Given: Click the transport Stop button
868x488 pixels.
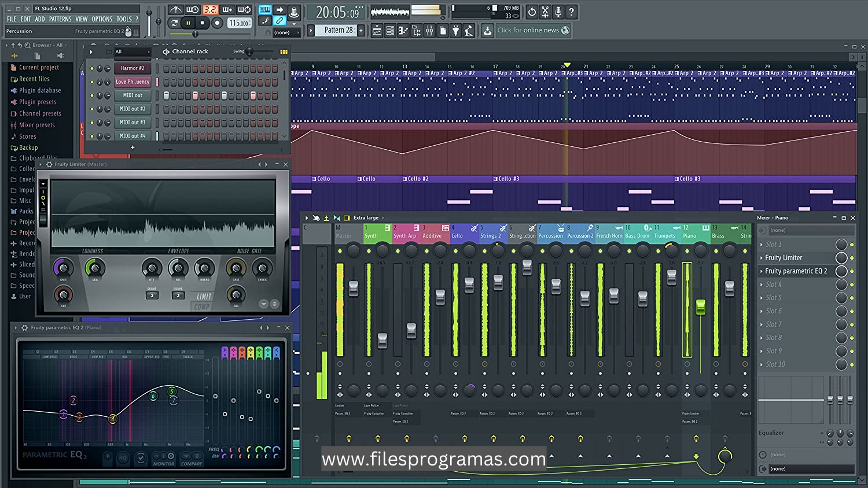Looking at the screenshot, I should 202,23.
